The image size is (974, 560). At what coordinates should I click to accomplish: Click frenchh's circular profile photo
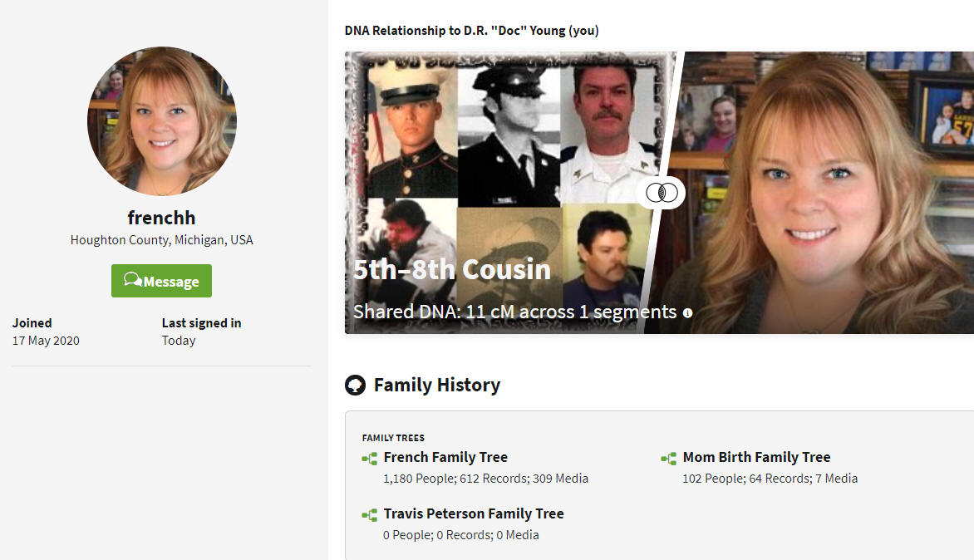click(161, 121)
